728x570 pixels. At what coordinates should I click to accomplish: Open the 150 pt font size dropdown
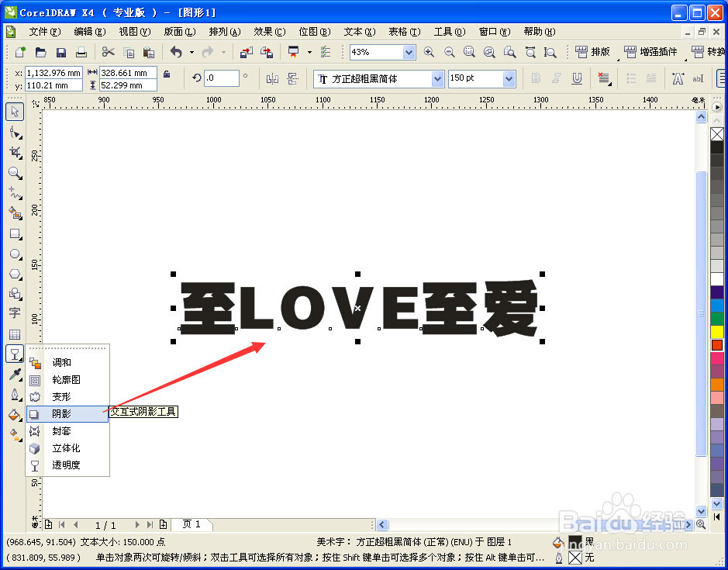(x=508, y=78)
